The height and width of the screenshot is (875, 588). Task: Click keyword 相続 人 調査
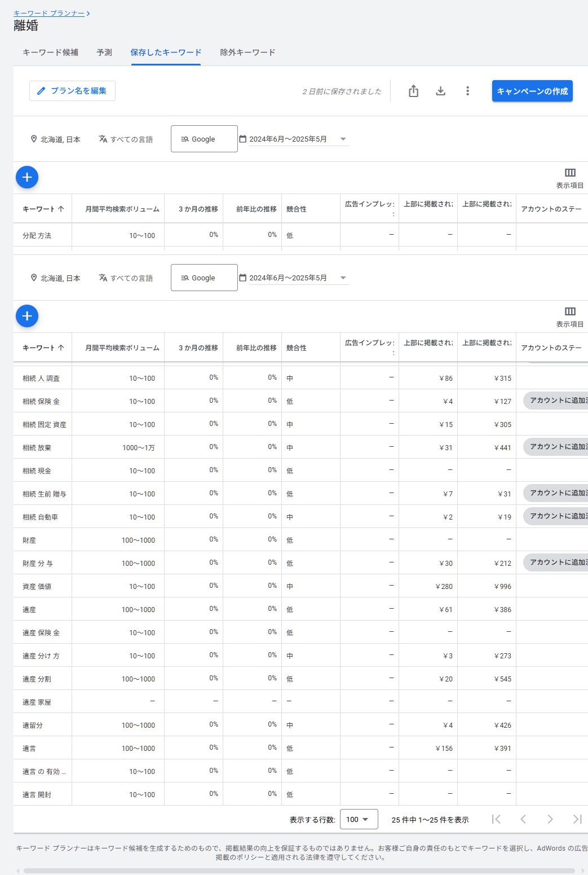(x=41, y=378)
